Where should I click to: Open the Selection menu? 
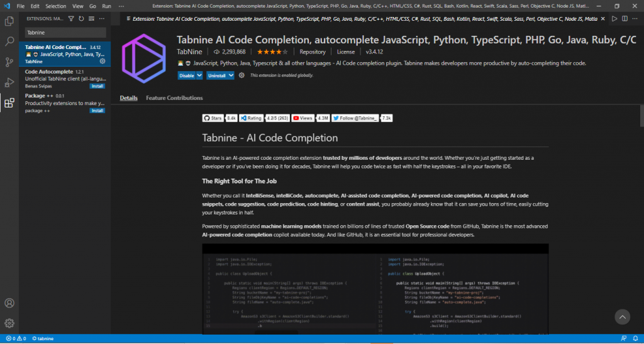point(56,6)
